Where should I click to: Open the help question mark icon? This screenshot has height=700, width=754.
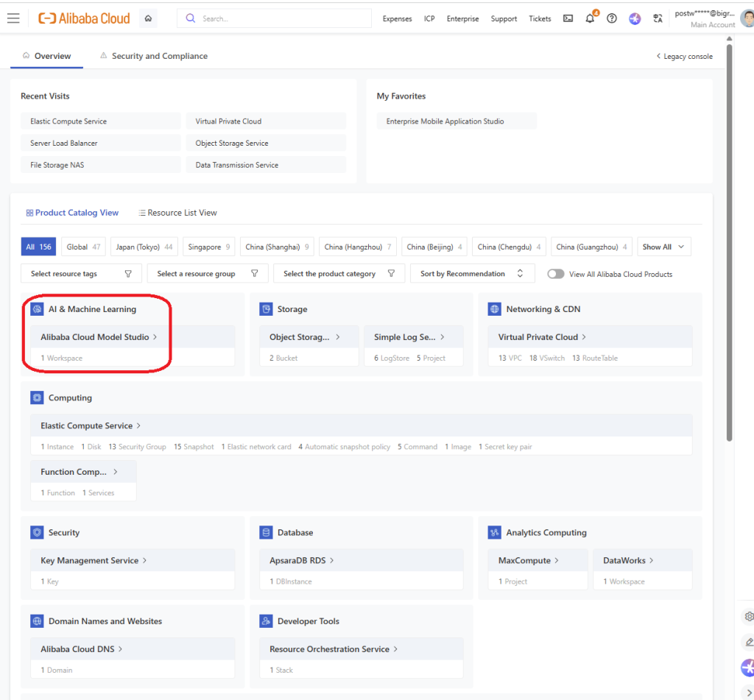612,18
